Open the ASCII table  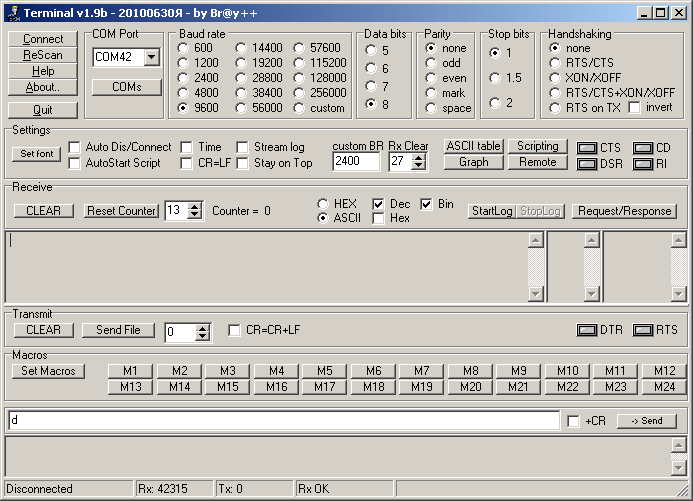click(473, 146)
